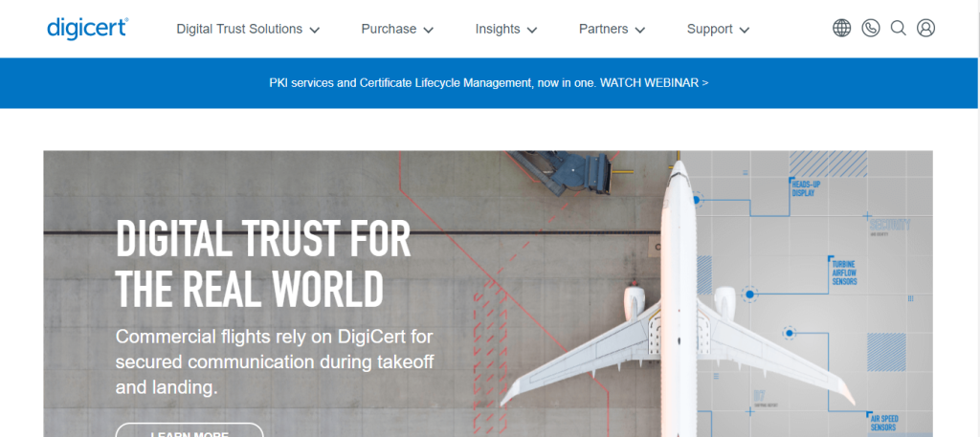980x437 pixels.
Task: Click the user account icon
Action: pos(925,28)
